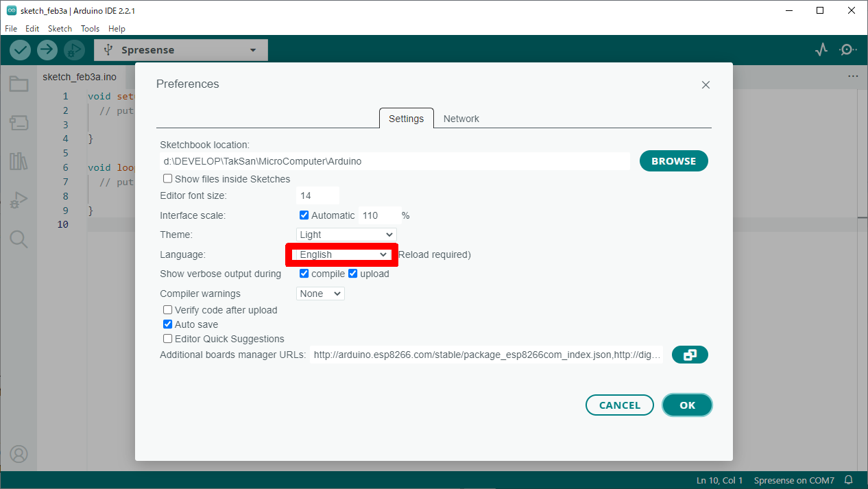Image resolution: width=868 pixels, height=489 pixels.
Task: Toggle verbose output for compile
Action: [304, 274]
